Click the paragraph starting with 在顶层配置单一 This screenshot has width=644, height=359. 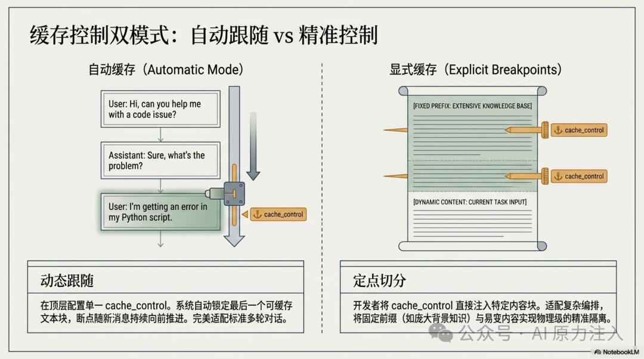166,312
